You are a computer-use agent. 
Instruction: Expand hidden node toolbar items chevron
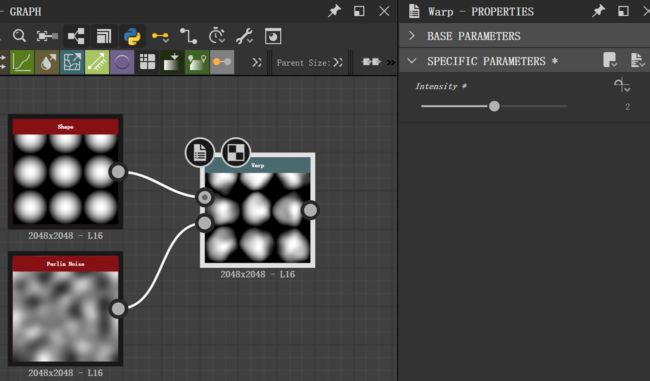257,62
